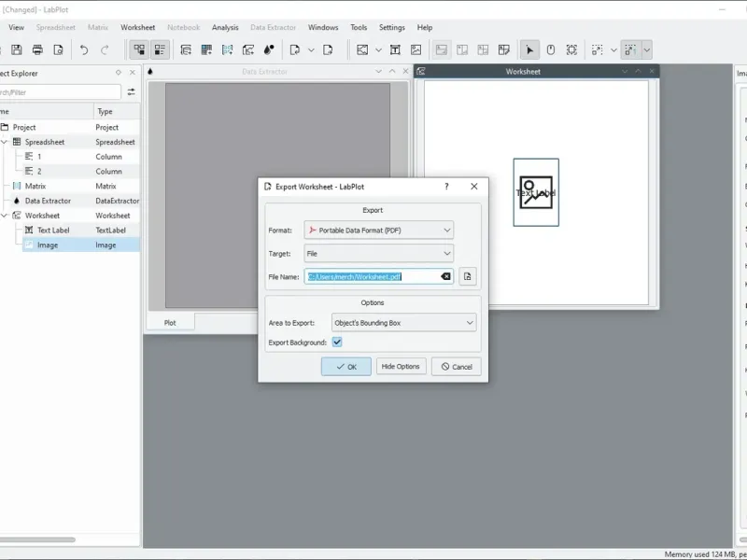Click the new Workbook toolbar icon
747x560 pixels.
pos(186,50)
